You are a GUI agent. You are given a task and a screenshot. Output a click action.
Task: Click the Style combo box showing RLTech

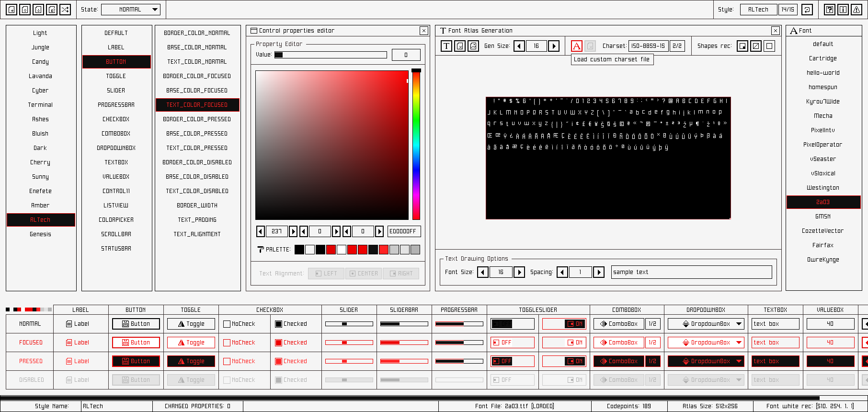pyautogui.click(x=758, y=10)
